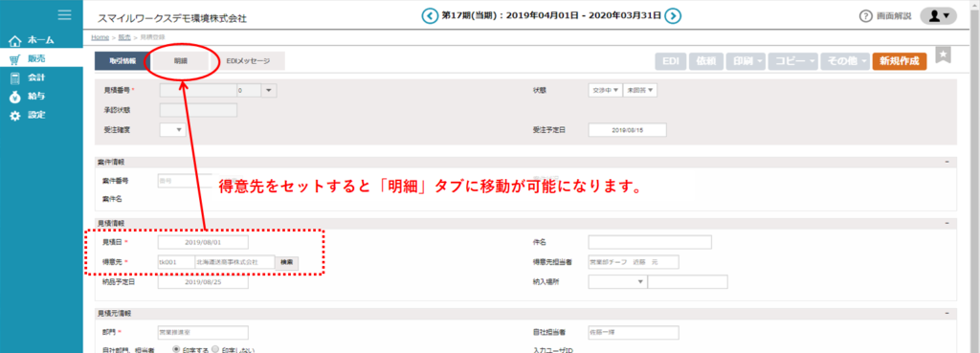This screenshot has width=980, height=353.
Task: Click the EDI button
Action: click(x=671, y=61)
